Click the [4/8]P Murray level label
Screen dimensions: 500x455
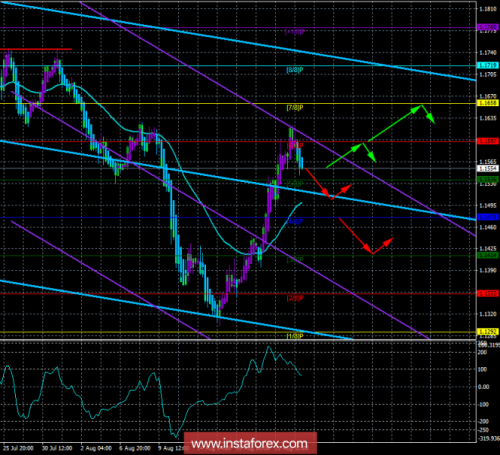pyautogui.click(x=295, y=222)
